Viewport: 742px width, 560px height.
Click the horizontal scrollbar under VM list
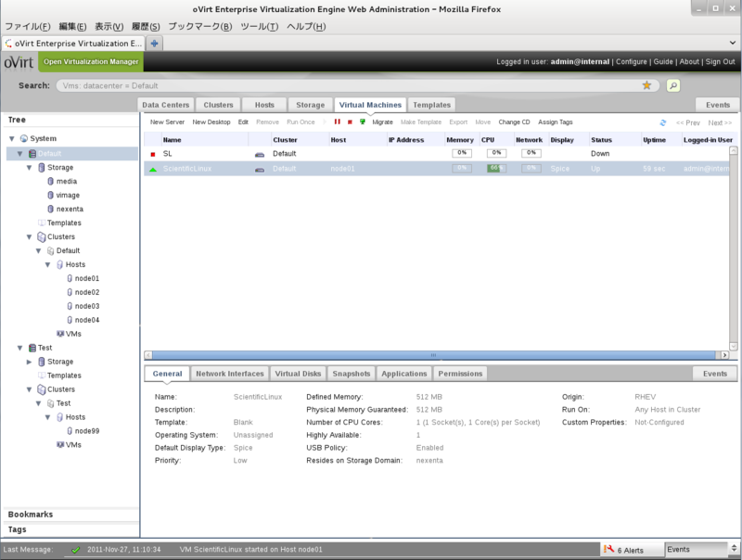click(433, 355)
